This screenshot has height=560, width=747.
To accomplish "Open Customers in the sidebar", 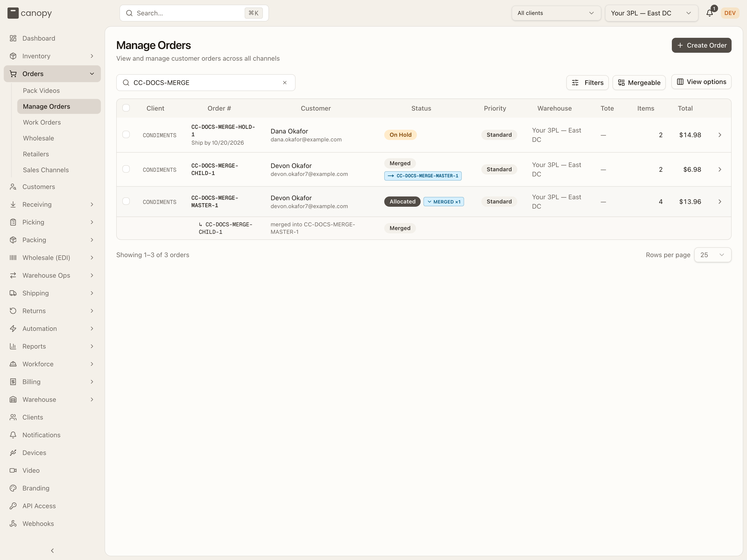I will pyautogui.click(x=52, y=187).
